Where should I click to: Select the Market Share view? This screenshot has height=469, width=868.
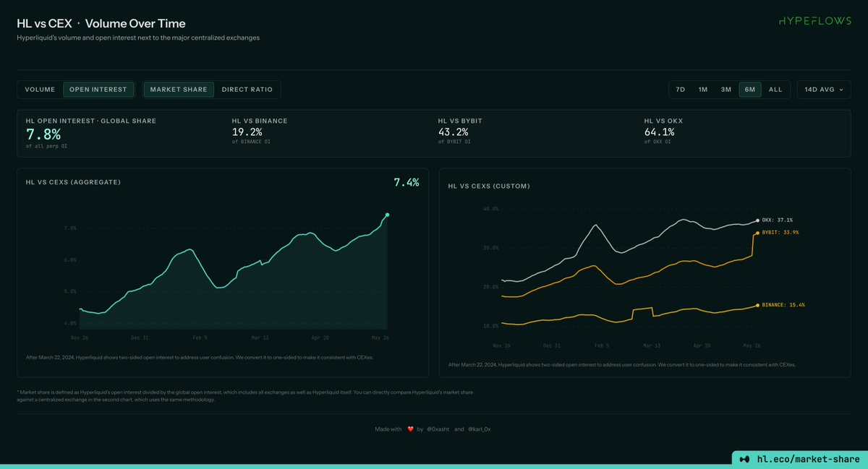[179, 90]
